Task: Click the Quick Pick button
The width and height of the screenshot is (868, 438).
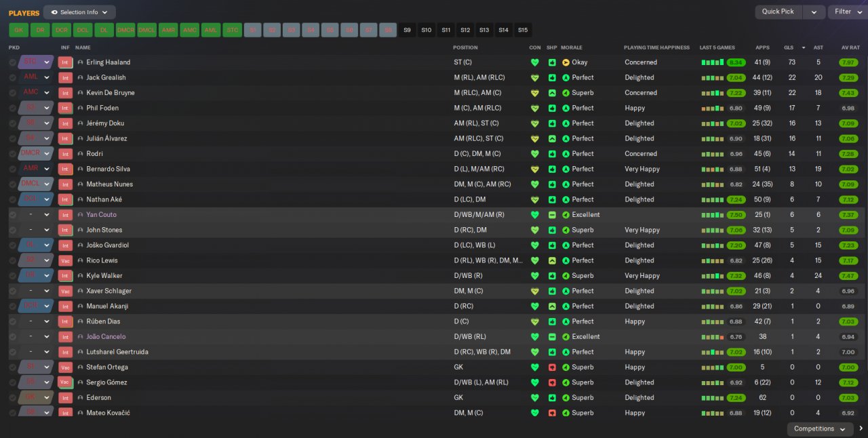Action: coord(778,12)
